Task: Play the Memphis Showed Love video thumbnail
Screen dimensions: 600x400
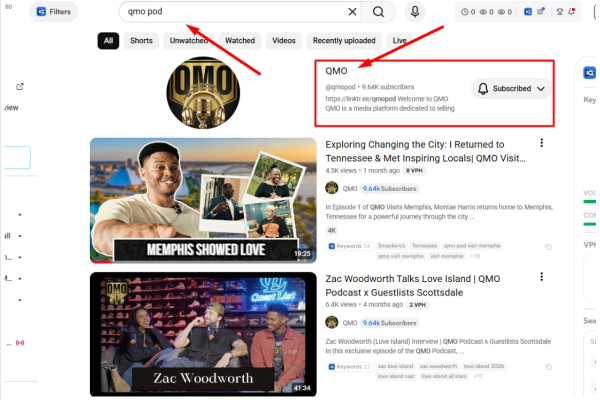Action: (203, 200)
